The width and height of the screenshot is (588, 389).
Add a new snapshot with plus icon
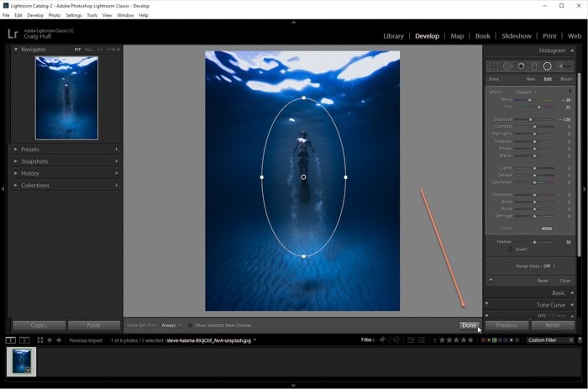tap(117, 161)
